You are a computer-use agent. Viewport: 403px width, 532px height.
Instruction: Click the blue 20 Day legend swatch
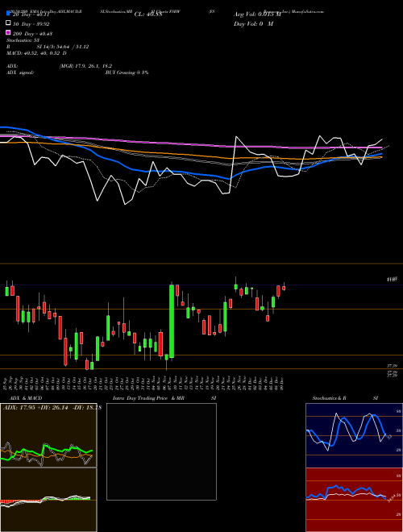[x=8, y=13]
